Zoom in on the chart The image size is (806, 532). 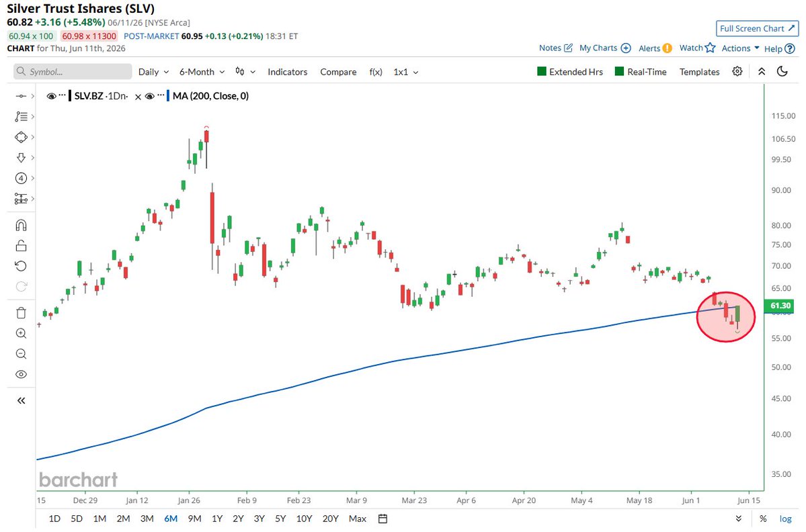(21, 334)
